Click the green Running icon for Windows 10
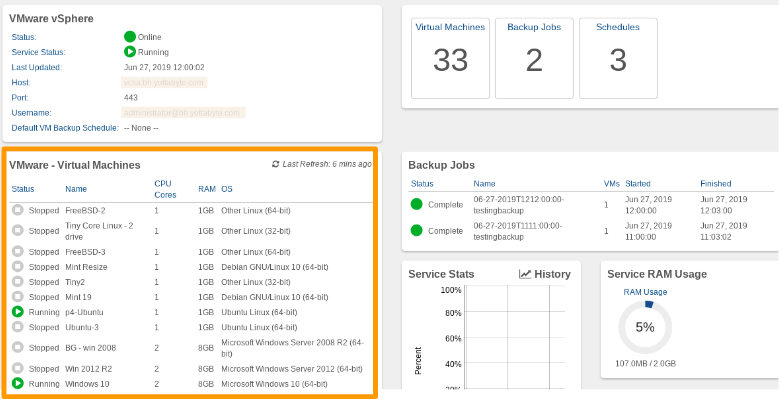This screenshot has height=401, width=782. tap(18, 384)
